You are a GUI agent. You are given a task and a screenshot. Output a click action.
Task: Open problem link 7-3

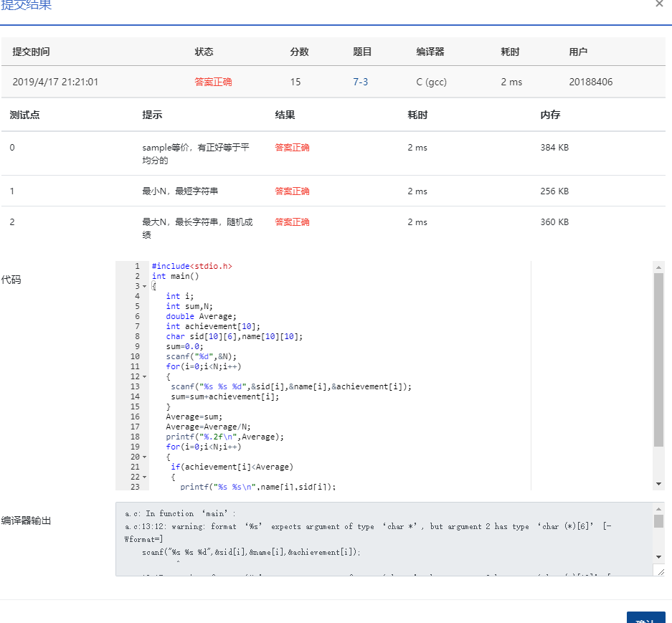[x=361, y=82]
